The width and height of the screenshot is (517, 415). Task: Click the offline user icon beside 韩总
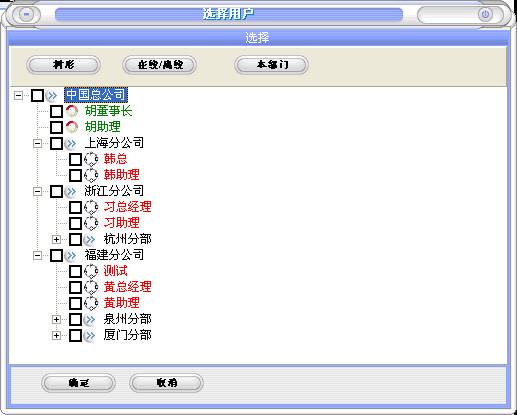pyautogui.click(x=91, y=159)
